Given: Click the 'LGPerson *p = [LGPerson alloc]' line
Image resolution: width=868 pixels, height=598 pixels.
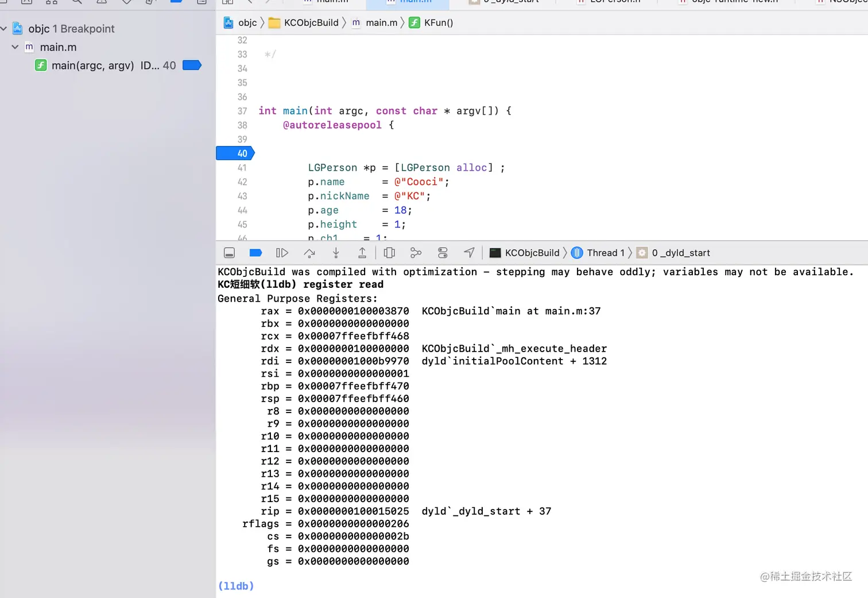Looking at the screenshot, I should point(406,168).
